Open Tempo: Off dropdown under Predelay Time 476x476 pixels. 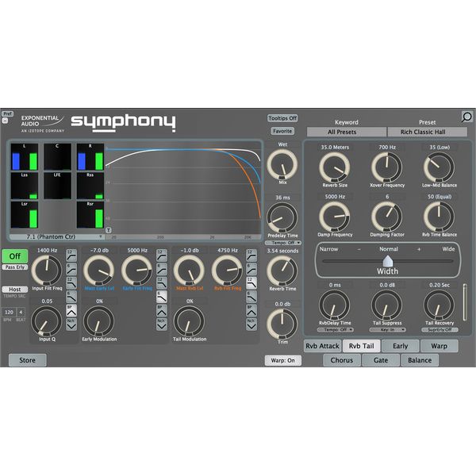pyautogui.click(x=283, y=243)
